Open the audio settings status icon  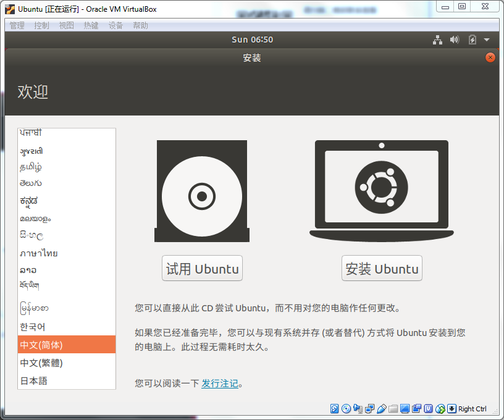pos(358,408)
